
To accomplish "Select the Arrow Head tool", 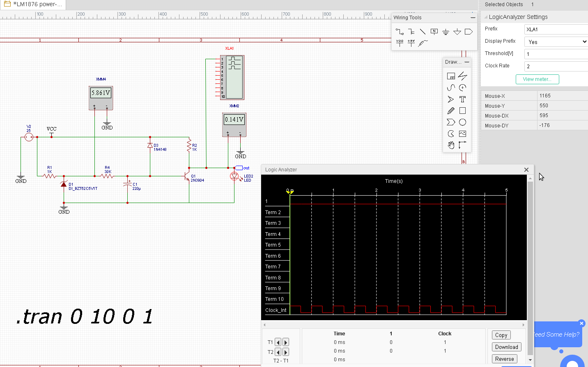I will coord(451,99).
